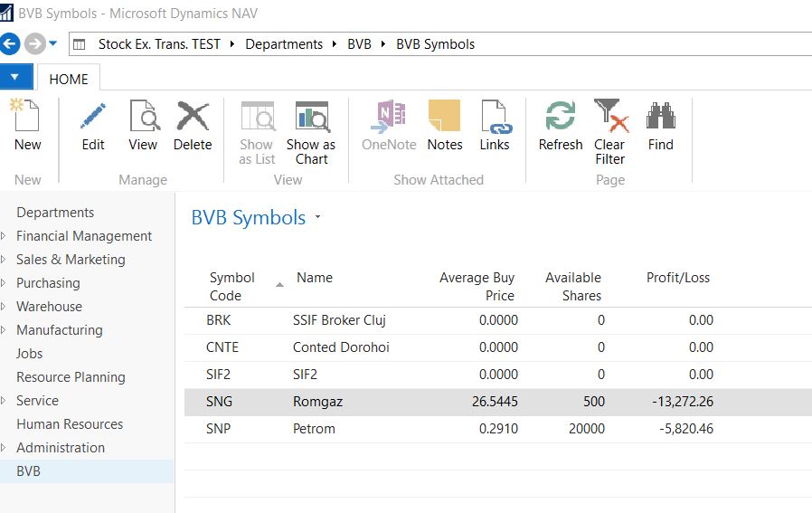Viewport: 812px width, 513px height.
Task: Click the forward navigation arrow
Action: pos(35,44)
